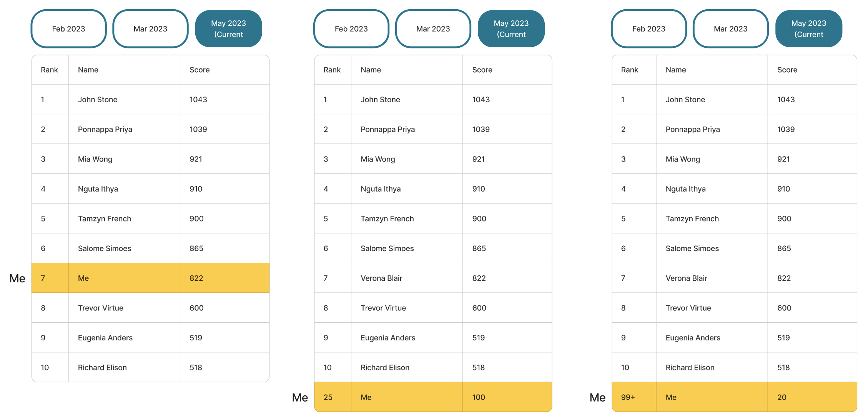Click the Me label beside the rank 7 row

(17, 278)
